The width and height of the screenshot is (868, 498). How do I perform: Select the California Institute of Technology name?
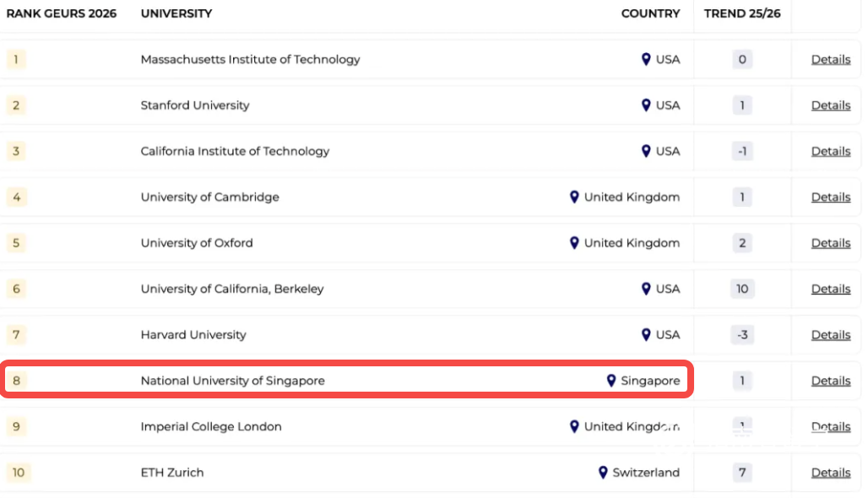coord(235,151)
